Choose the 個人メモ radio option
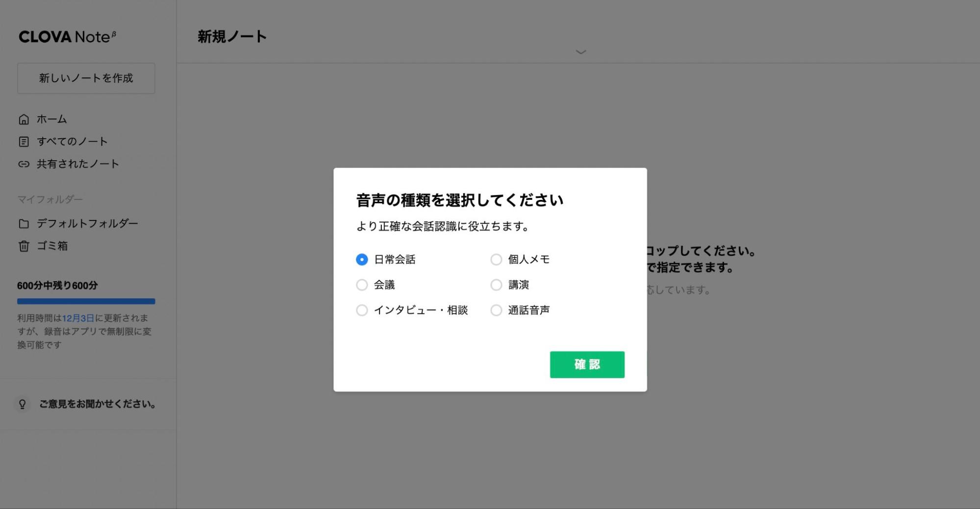 (496, 260)
